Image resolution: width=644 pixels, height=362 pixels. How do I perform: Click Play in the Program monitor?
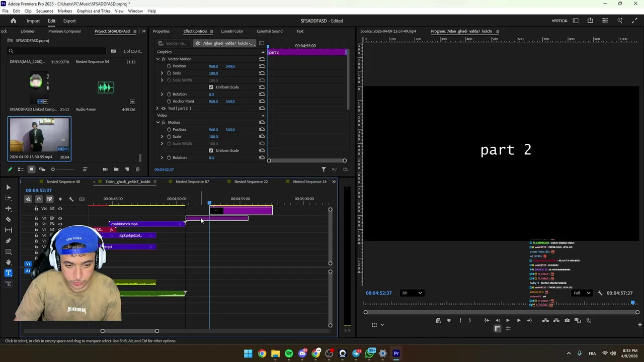pos(508,320)
